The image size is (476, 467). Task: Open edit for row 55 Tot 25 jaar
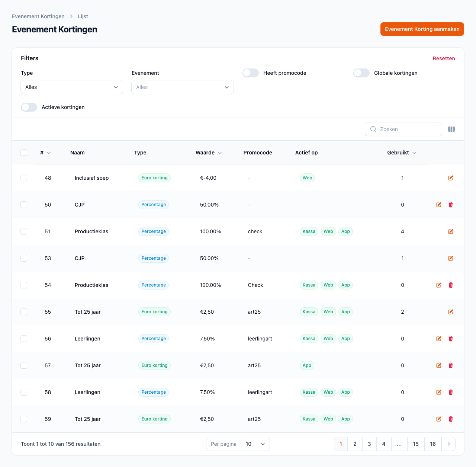[450, 312]
